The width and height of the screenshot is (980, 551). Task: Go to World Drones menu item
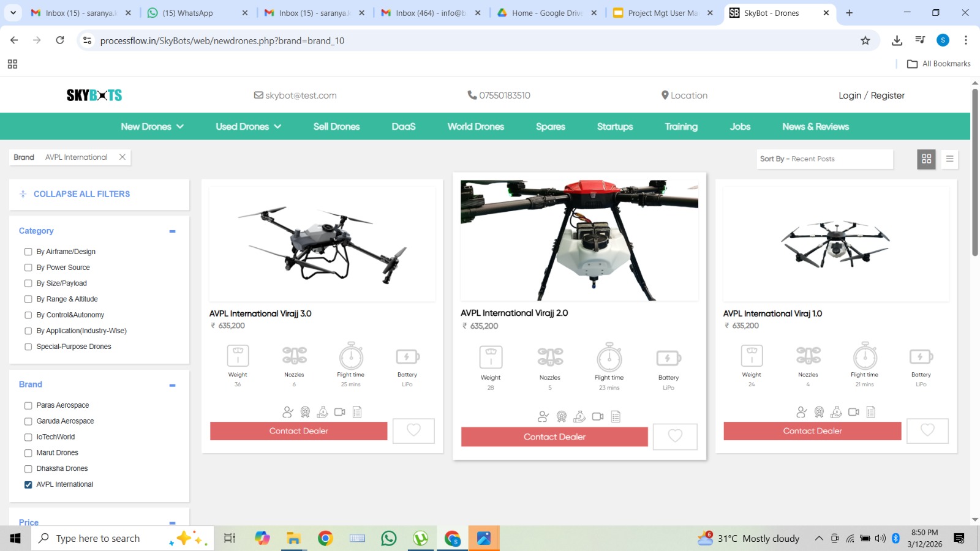475,127
